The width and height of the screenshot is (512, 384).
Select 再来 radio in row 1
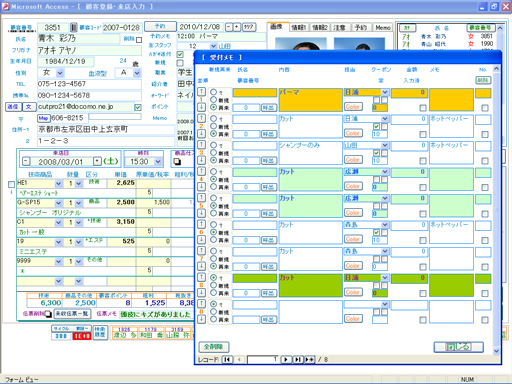coord(213,107)
